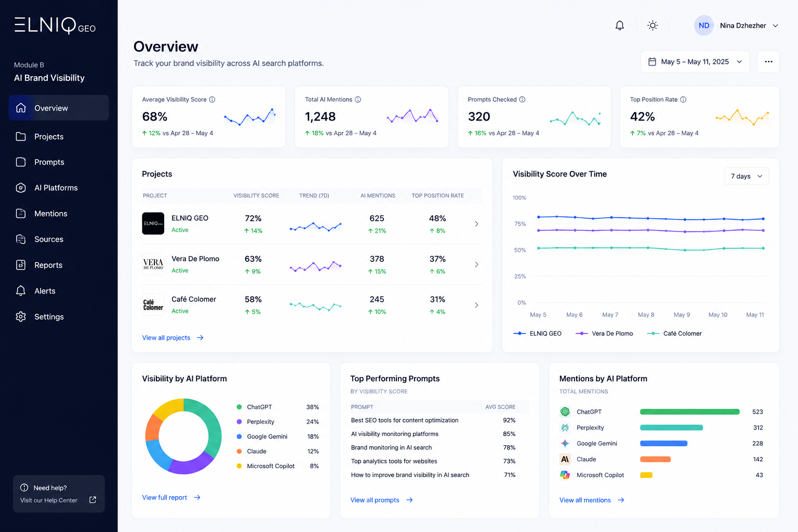Click the yellow Microsoft Copilot mentions bar
Viewport: 798px width, 532px height.
[646, 475]
